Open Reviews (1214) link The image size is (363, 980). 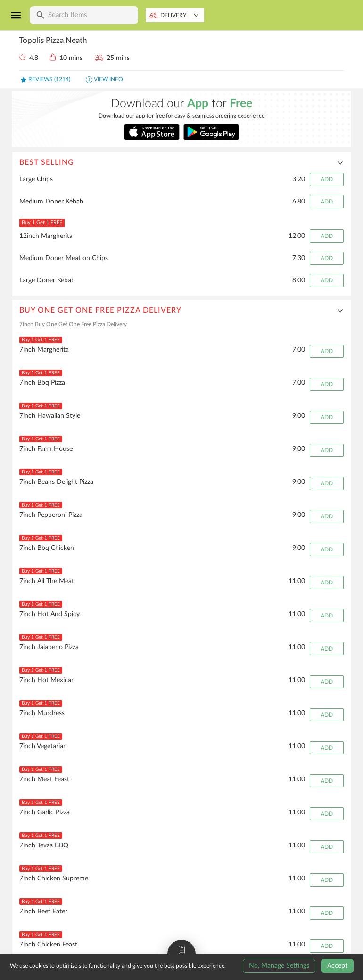click(45, 79)
